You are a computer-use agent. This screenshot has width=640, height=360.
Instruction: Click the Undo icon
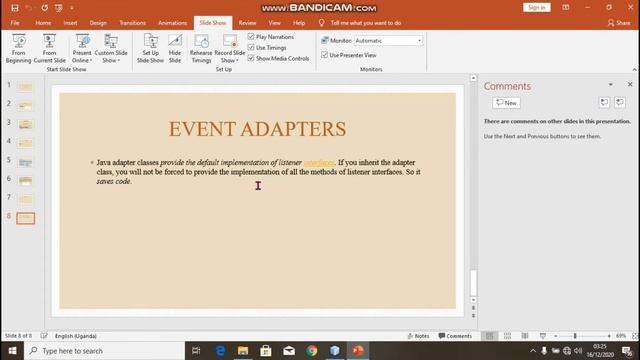pyautogui.click(x=29, y=8)
